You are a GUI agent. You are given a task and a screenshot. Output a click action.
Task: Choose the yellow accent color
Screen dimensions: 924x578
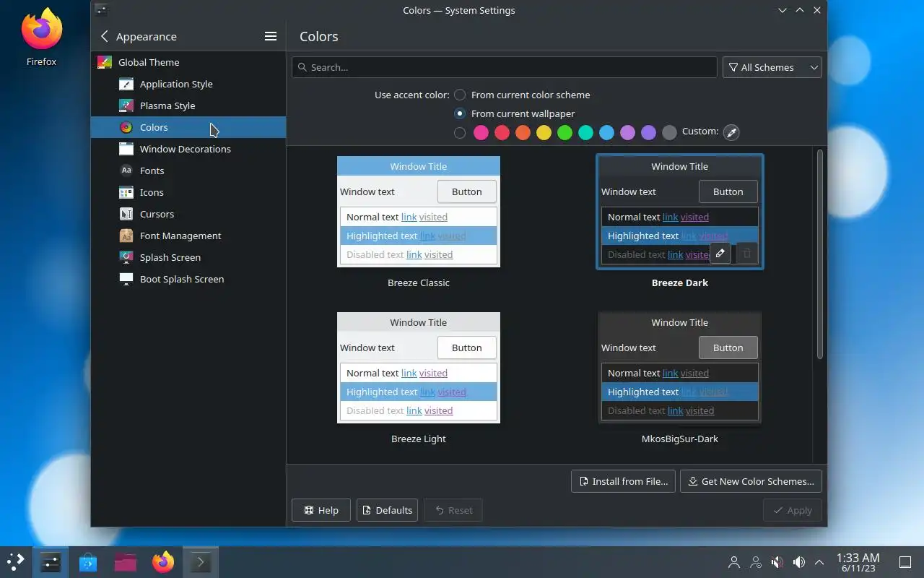click(544, 132)
